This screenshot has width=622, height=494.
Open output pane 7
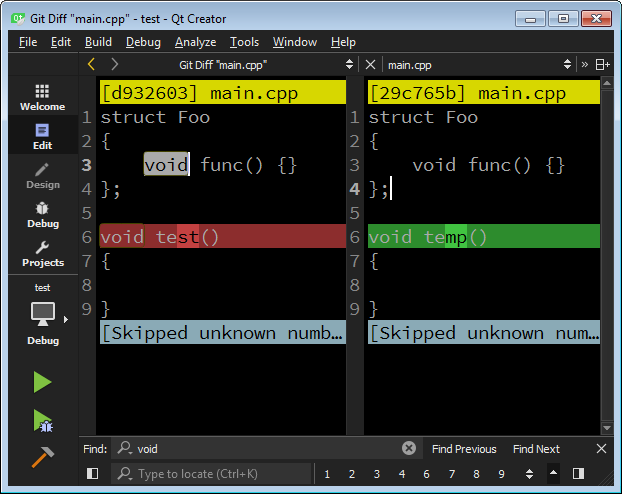[x=452, y=474]
